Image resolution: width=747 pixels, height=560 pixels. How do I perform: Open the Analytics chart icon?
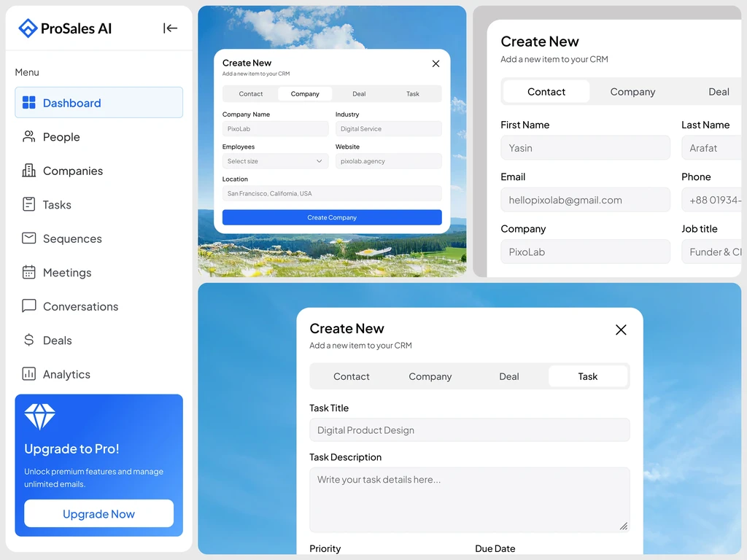pos(29,374)
